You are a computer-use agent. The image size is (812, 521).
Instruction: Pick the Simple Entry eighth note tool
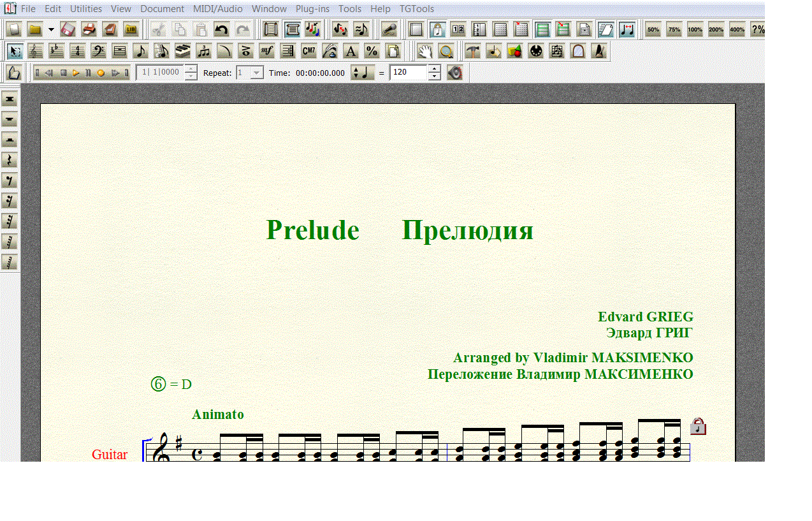click(x=141, y=51)
